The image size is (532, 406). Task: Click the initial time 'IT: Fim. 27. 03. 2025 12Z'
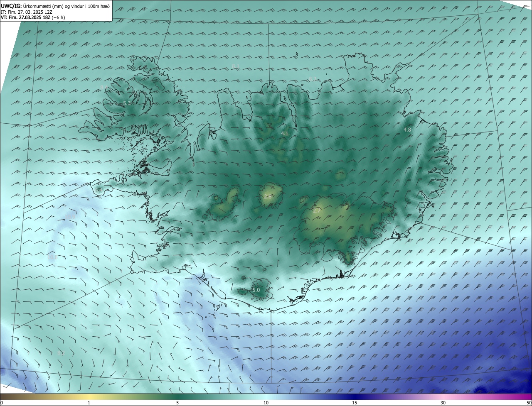pyautogui.click(x=26, y=12)
